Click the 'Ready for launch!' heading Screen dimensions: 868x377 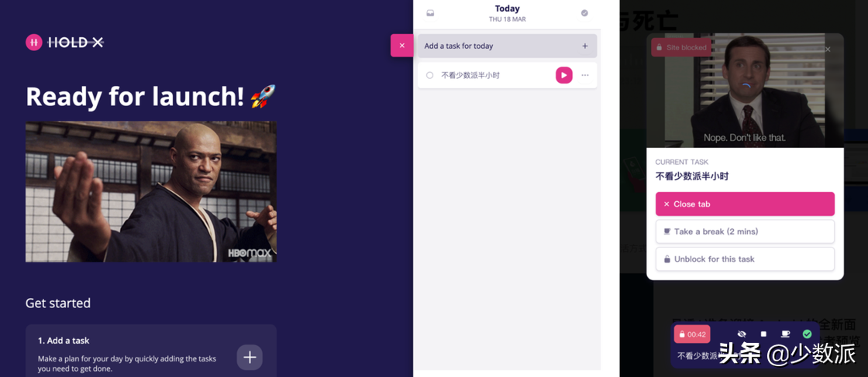pyautogui.click(x=150, y=96)
